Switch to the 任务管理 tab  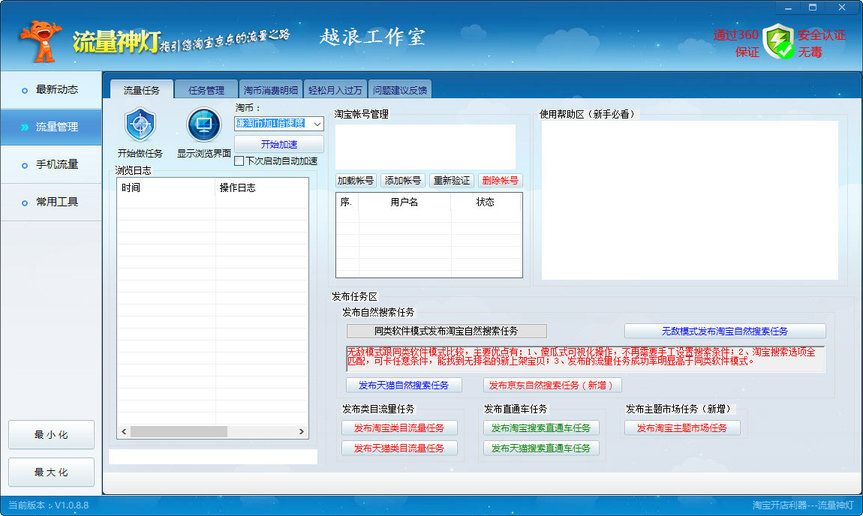point(207,90)
